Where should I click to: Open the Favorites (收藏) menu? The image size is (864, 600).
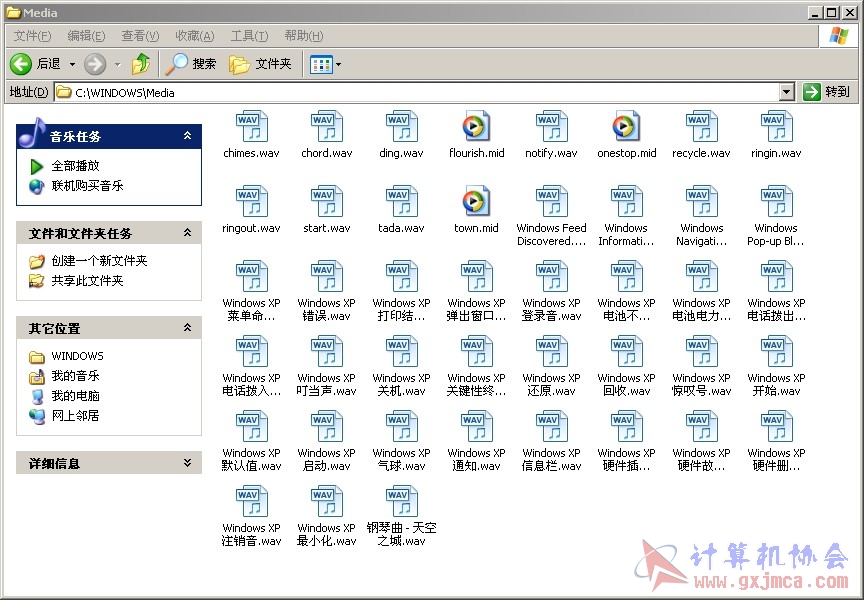(195, 36)
